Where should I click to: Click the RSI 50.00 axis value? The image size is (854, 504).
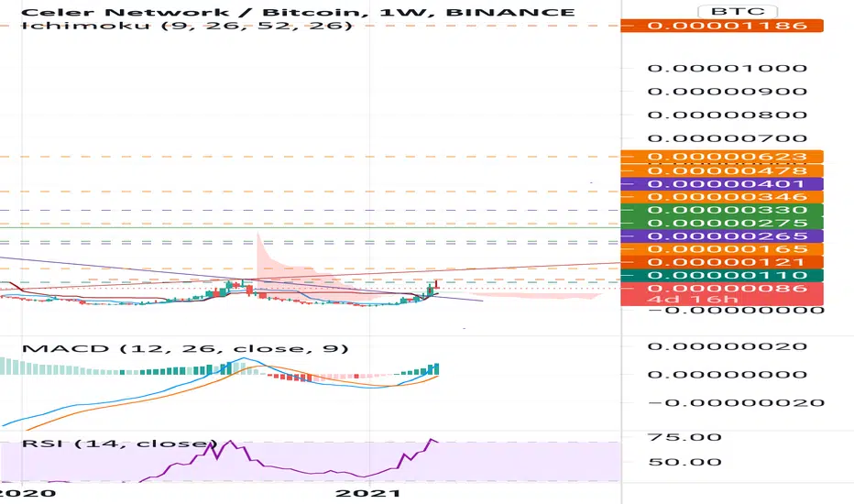[684, 462]
